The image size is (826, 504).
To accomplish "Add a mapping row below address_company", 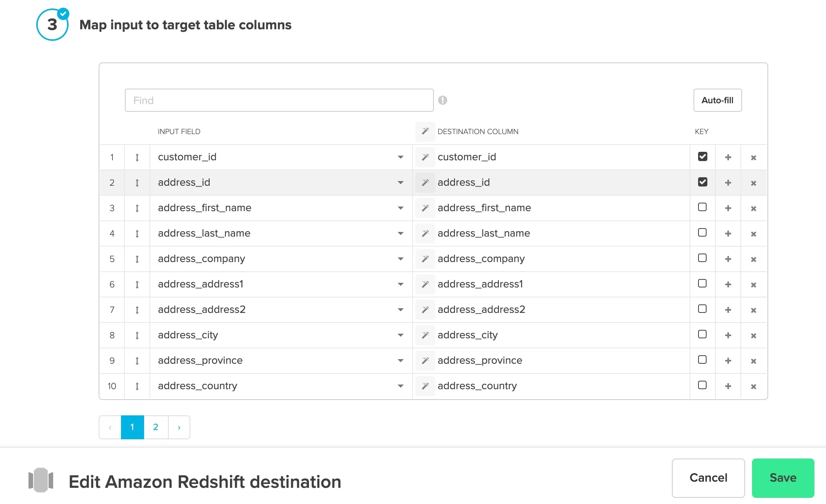I will (728, 259).
